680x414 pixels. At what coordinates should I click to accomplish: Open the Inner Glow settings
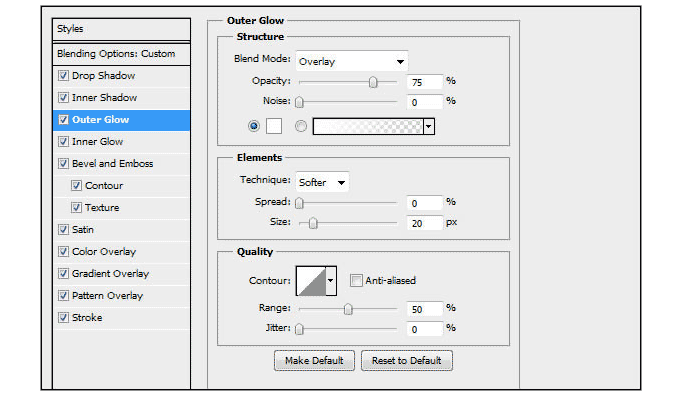click(98, 142)
